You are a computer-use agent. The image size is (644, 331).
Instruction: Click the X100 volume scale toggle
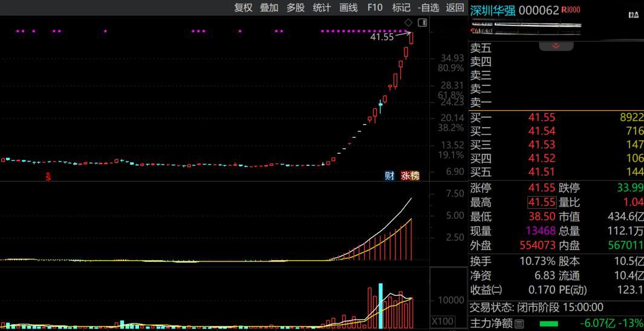point(444,321)
